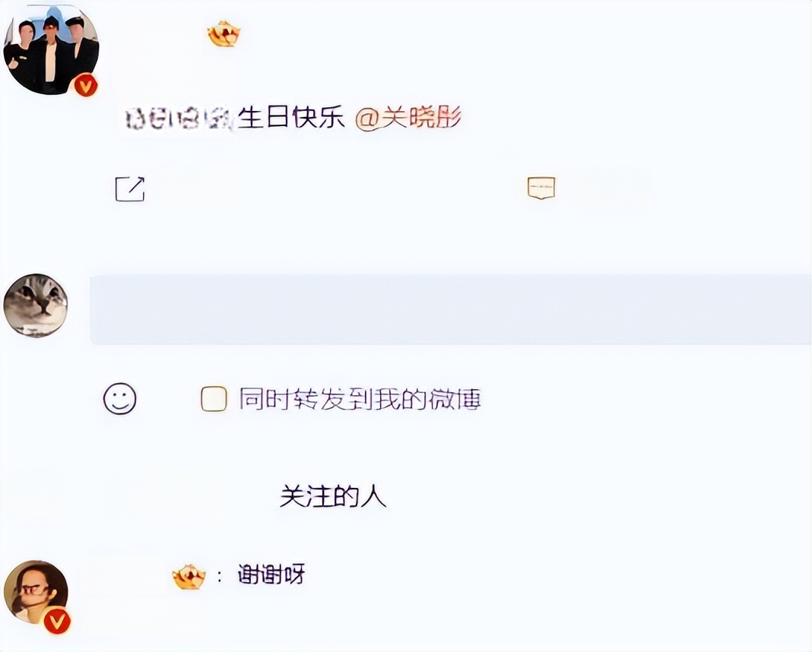Click the colon separator before 谢谢呀
This screenshot has height=652, width=812.
click(x=220, y=577)
